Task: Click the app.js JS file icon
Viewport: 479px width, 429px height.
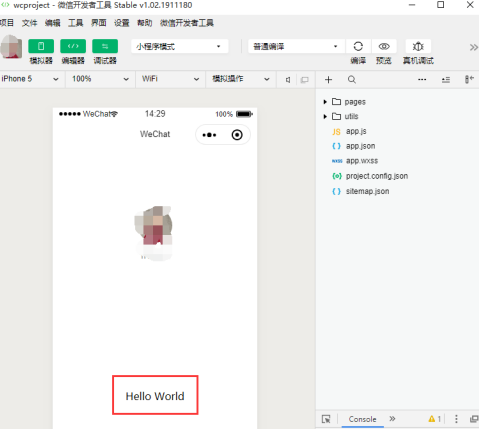Action: pos(336,132)
